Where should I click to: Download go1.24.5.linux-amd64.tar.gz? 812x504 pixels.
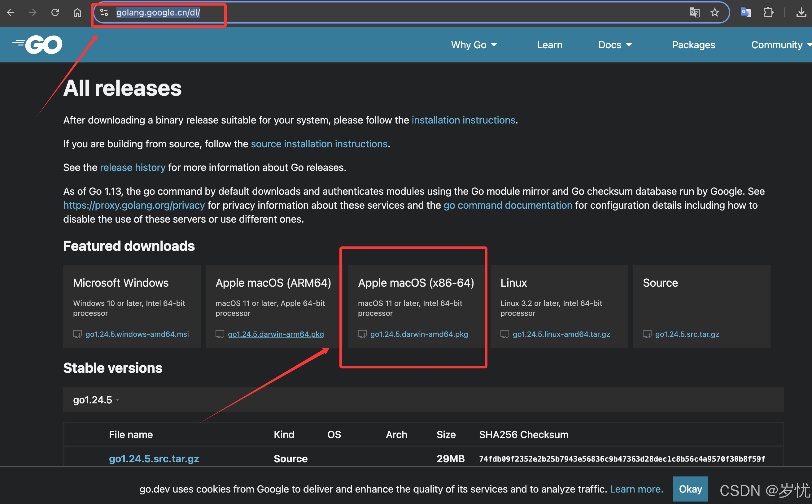tap(561, 334)
